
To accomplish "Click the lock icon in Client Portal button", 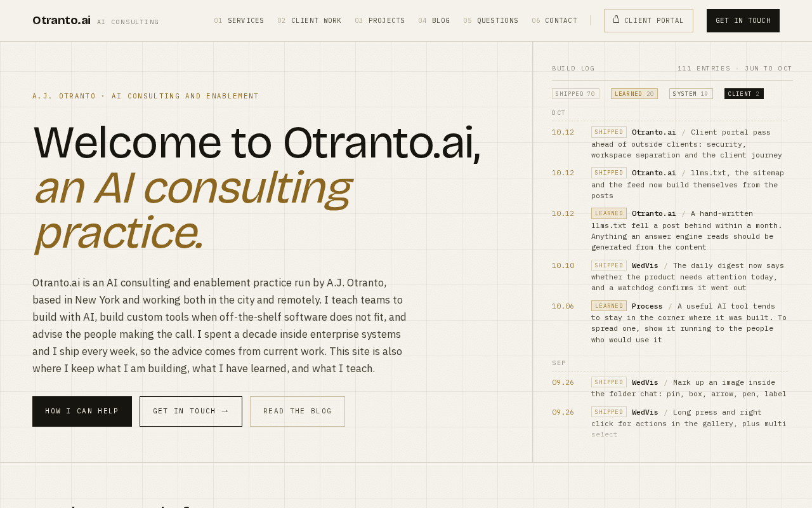I will (x=616, y=20).
